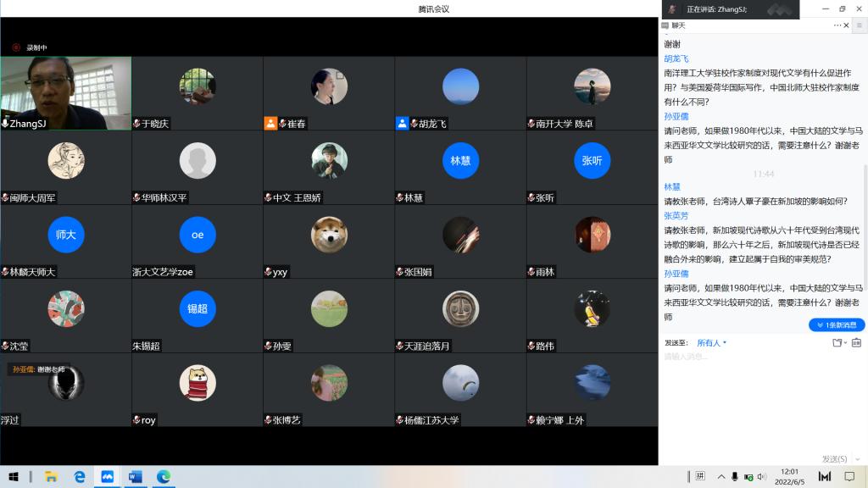Click the recording indicator icon (录制中)
868x488 pixels.
[16, 48]
